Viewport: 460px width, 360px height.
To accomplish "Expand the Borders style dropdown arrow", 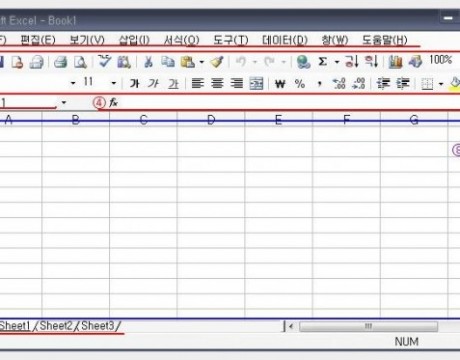I will (x=441, y=84).
